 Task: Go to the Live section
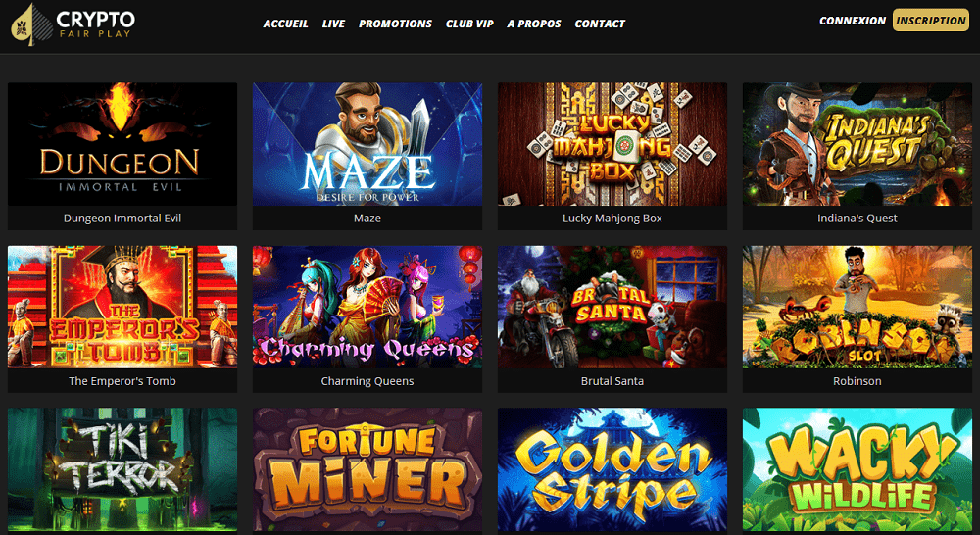pos(334,24)
